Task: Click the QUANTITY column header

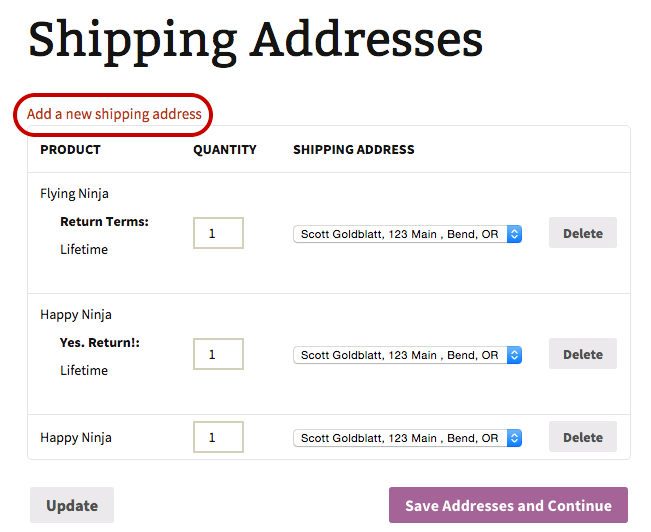Action: click(x=225, y=149)
